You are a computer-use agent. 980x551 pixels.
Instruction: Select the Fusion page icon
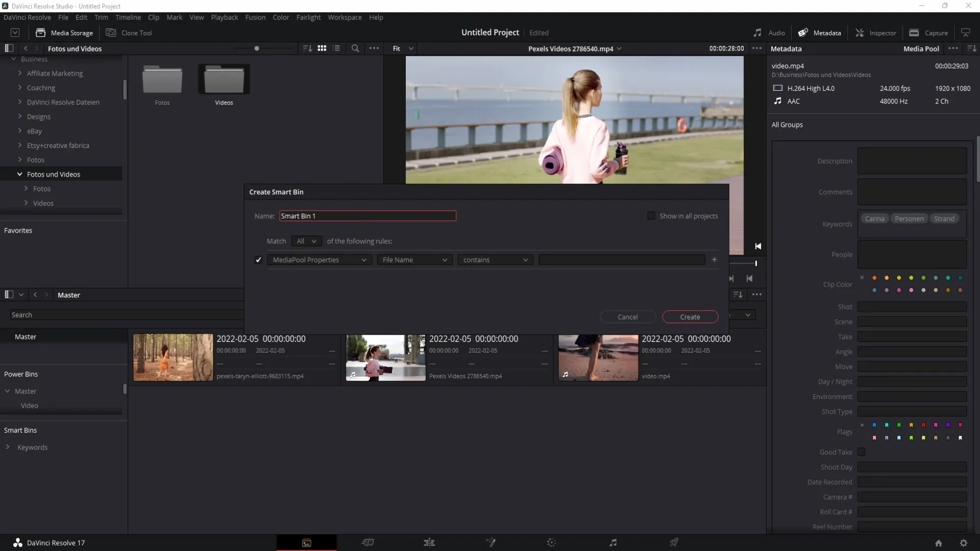[x=490, y=542]
